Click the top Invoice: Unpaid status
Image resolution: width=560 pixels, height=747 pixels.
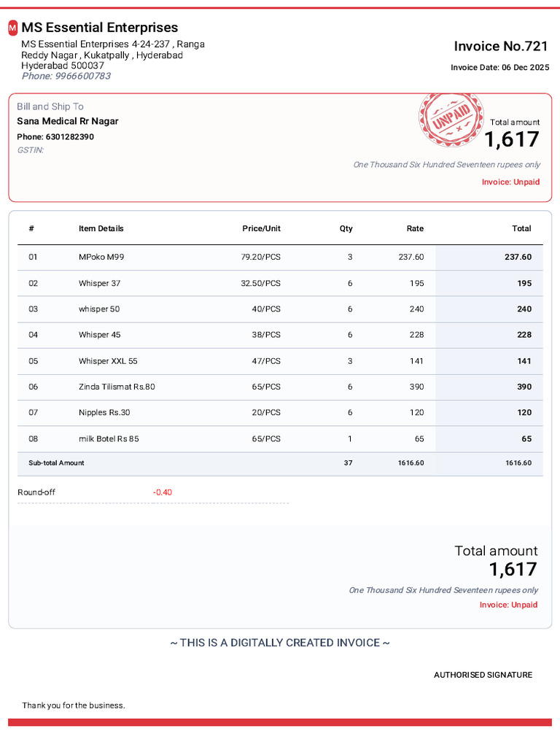510,182
